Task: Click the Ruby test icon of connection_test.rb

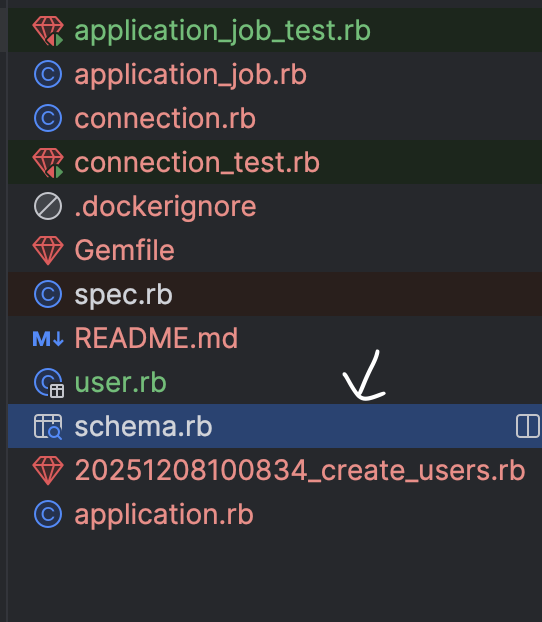Action: tap(48, 163)
